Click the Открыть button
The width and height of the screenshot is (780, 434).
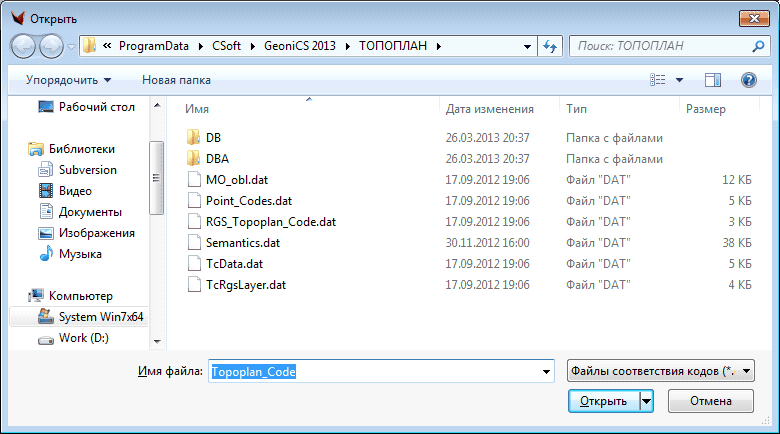(x=603, y=401)
